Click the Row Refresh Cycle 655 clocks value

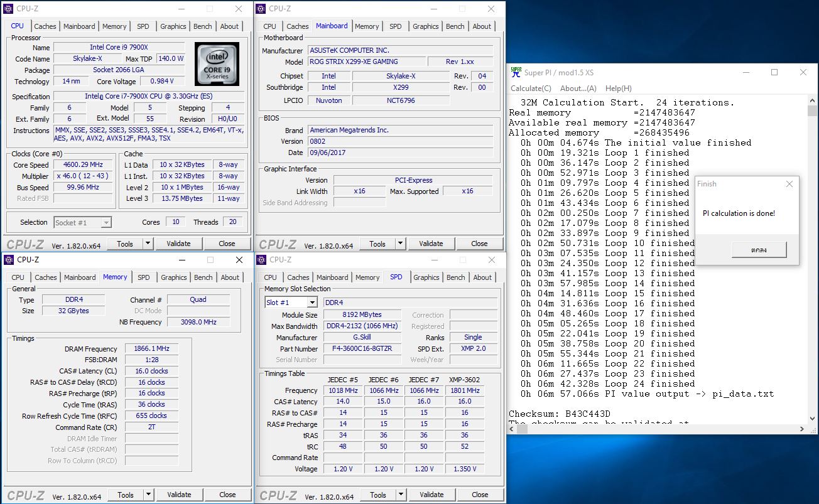(x=151, y=416)
